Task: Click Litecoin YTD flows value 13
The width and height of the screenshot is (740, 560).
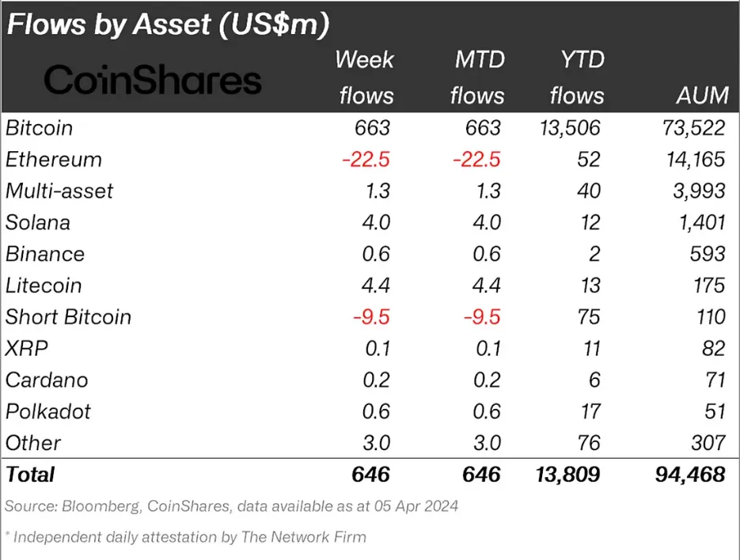Action: (590, 286)
